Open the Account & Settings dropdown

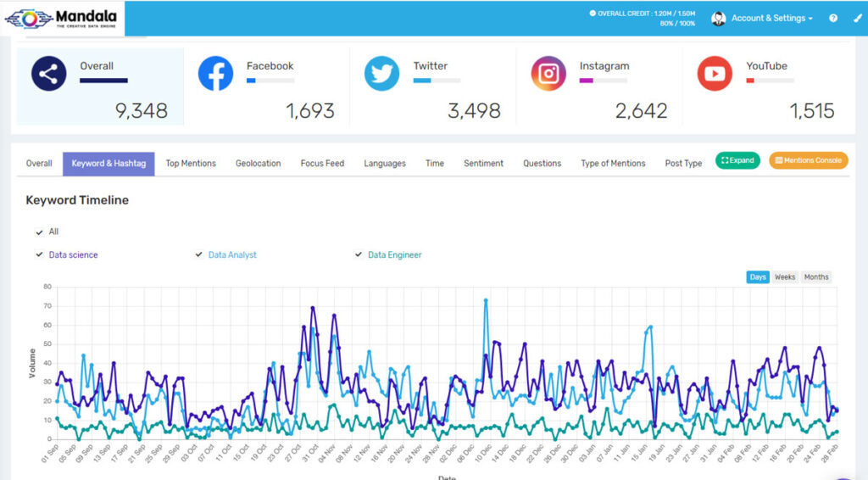[x=771, y=18]
